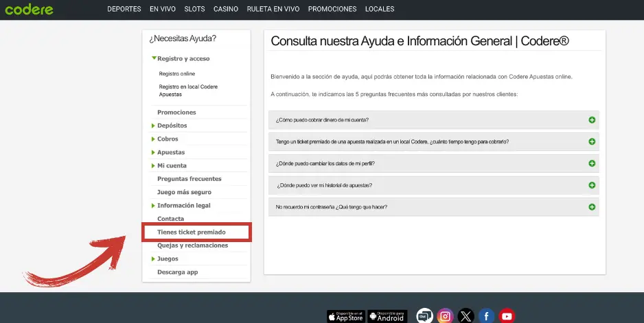The height and width of the screenshot is (323, 644).
Task: Open question '¿Dónde puedo cambiar los datos de mi perfil?'
Action: [x=434, y=163]
